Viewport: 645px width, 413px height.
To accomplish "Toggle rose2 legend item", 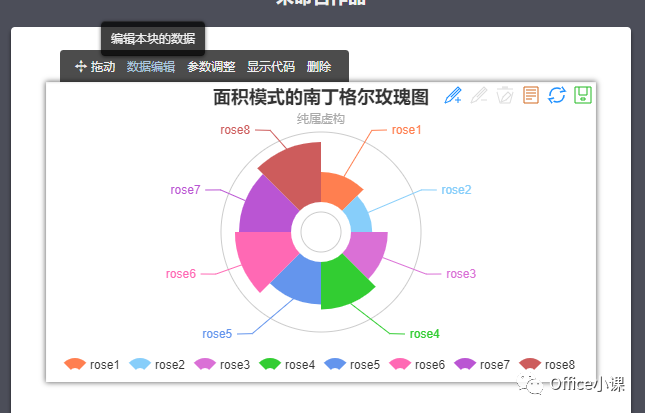I will (x=157, y=364).
